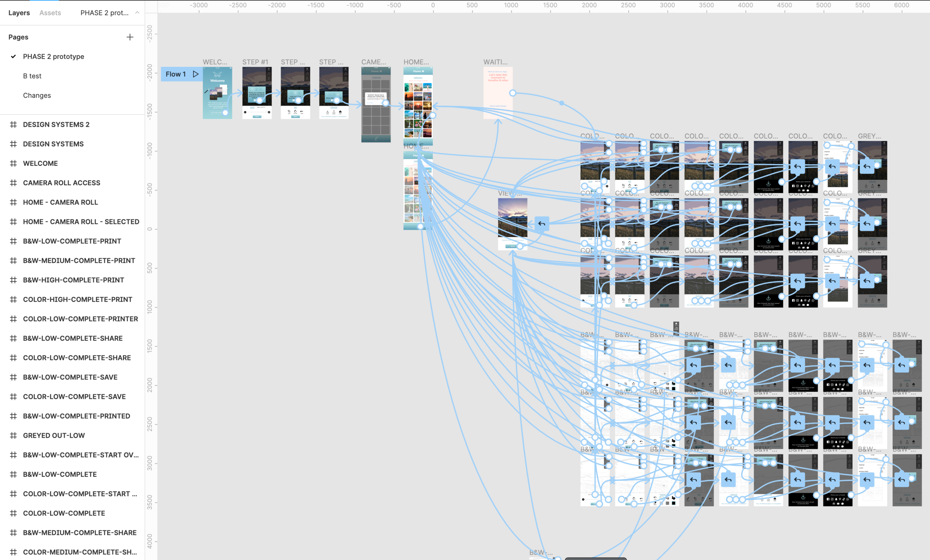The height and width of the screenshot is (560, 930).
Task: Select the B&W-HIGH-COMPLETE-PRINT layer
Action: tap(73, 280)
